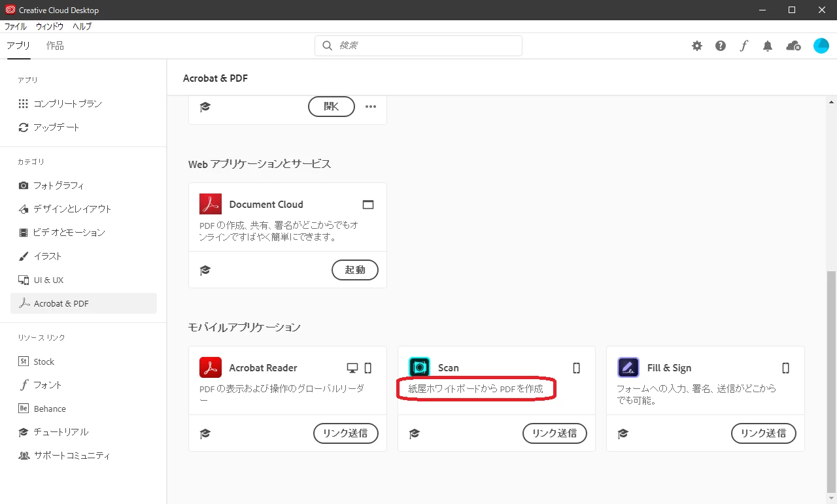Click the Fill & Sign card title
The image size is (837, 504).
669,368
